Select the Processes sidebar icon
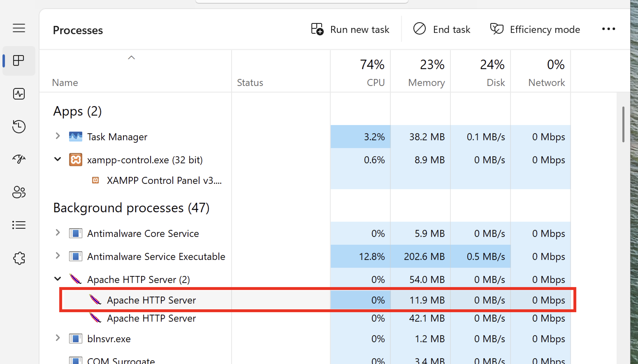The height and width of the screenshot is (364, 638). 19,60
